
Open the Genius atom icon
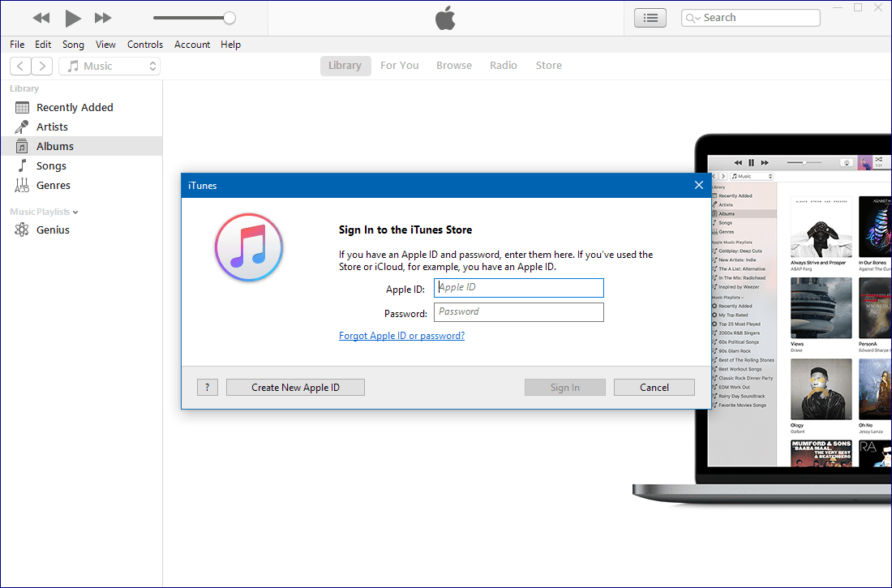tap(22, 230)
